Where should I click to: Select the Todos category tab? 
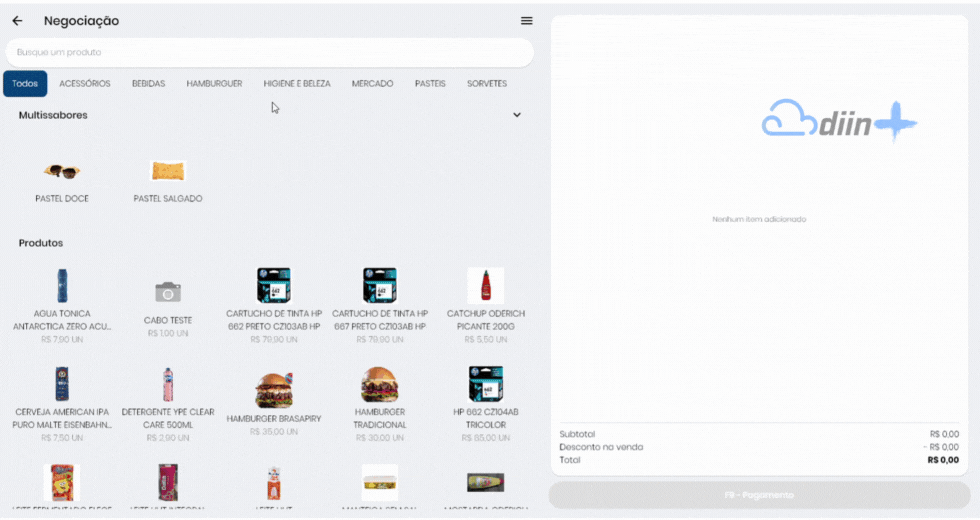25,84
